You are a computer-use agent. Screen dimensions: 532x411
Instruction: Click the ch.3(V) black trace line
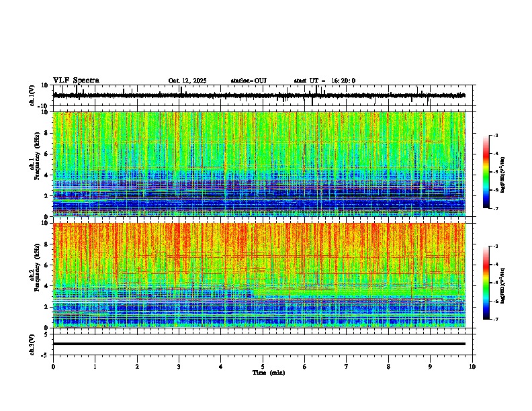click(x=259, y=344)
